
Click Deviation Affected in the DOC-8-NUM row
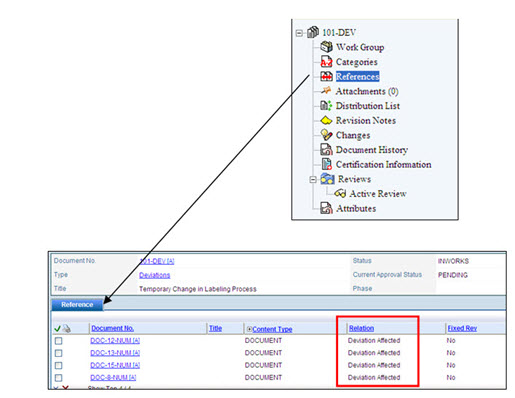pos(374,378)
